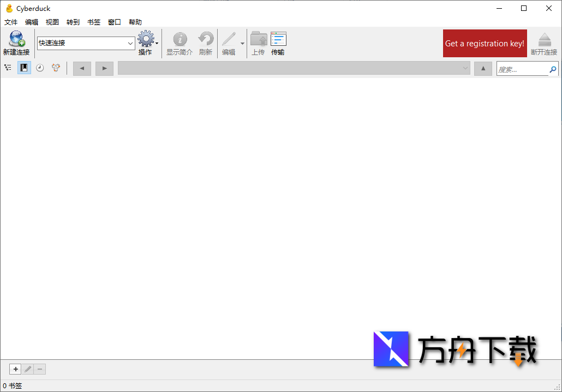The width and height of the screenshot is (562, 392).
Task: Switch to the outline browser view
Action: point(8,68)
